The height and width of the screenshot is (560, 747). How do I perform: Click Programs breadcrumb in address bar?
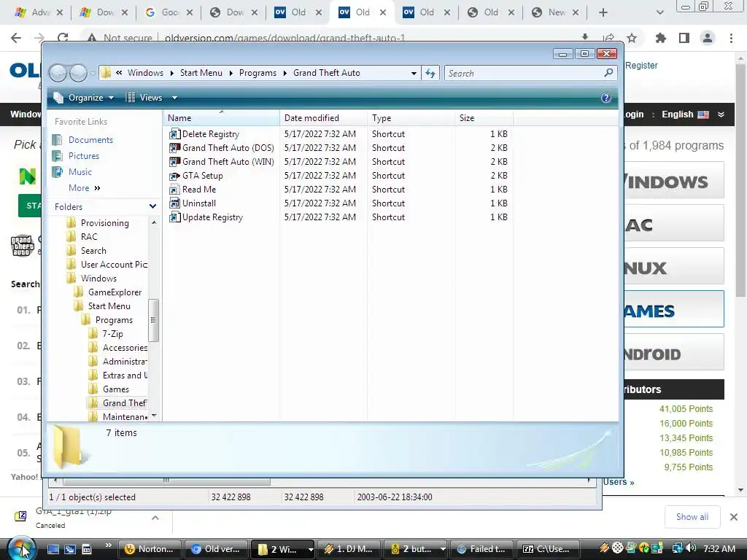pyautogui.click(x=258, y=73)
